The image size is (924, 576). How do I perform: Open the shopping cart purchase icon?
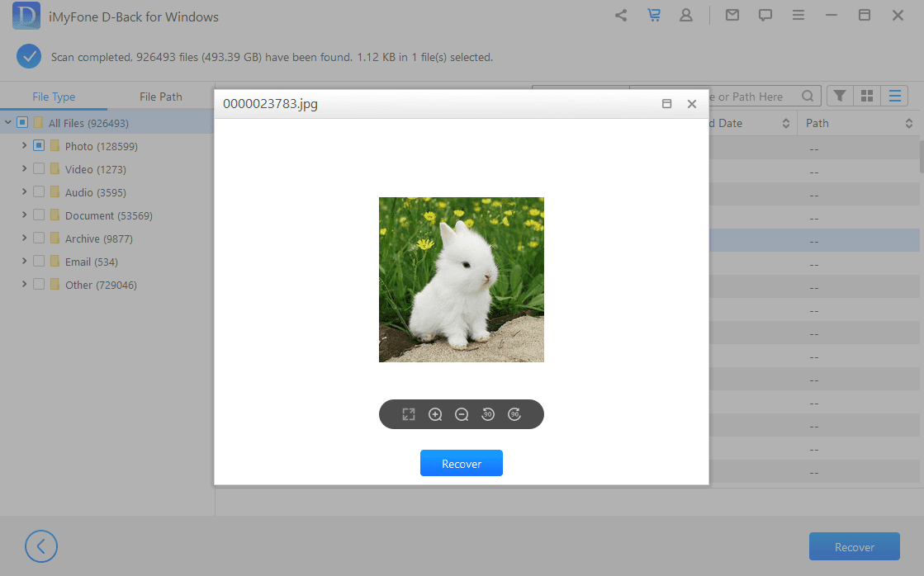coord(653,16)
